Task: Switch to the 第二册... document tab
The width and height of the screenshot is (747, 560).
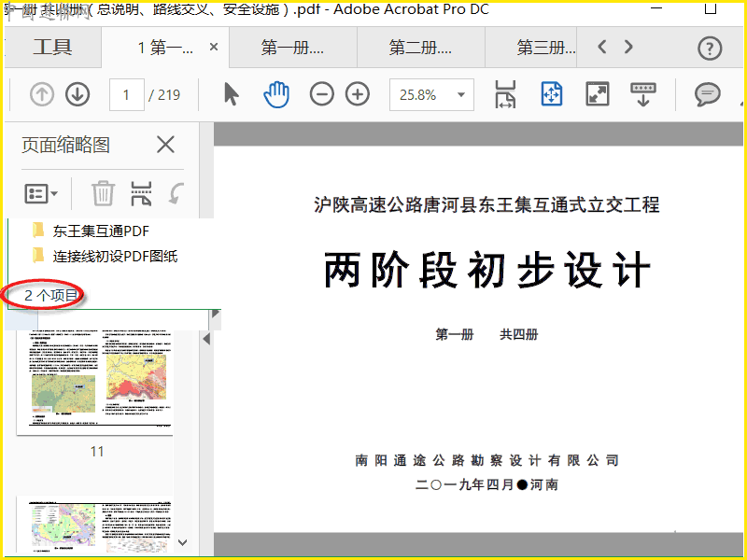Action: click(421, 48)
